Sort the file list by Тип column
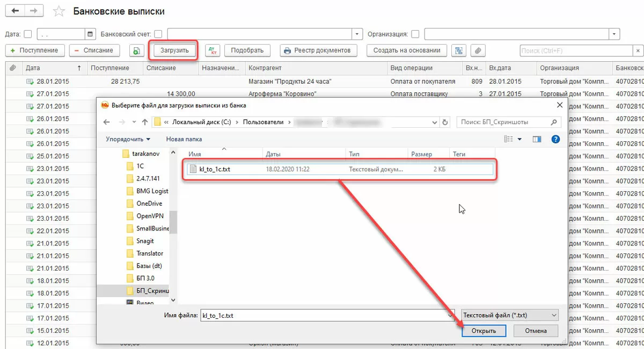Image resolution: width=644 pixels, height=349 pixels. 376,154
